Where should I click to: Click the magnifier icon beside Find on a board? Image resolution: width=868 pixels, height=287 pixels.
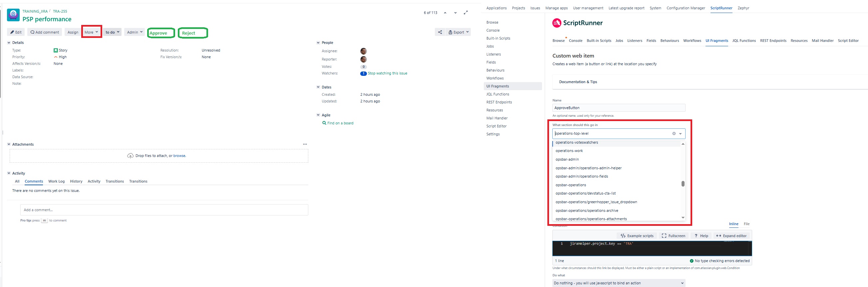coord(324,123)
